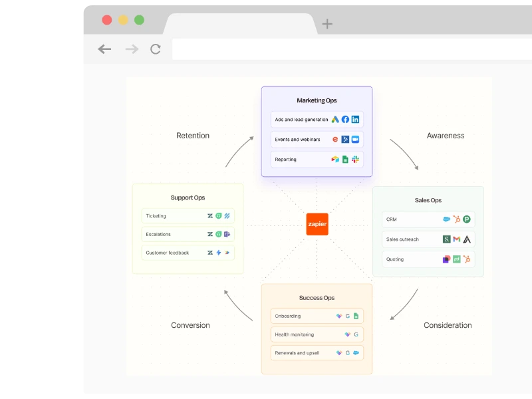Click the Google Ads icon in Ads row
Screen dimensions: 532x399
point(335,120)
